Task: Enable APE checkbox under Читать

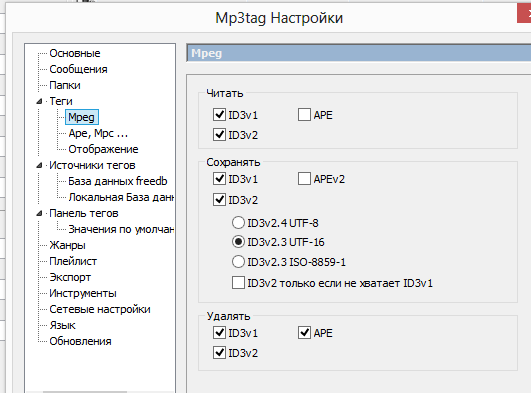Action: pyautogui.click(x=304, y=115)
